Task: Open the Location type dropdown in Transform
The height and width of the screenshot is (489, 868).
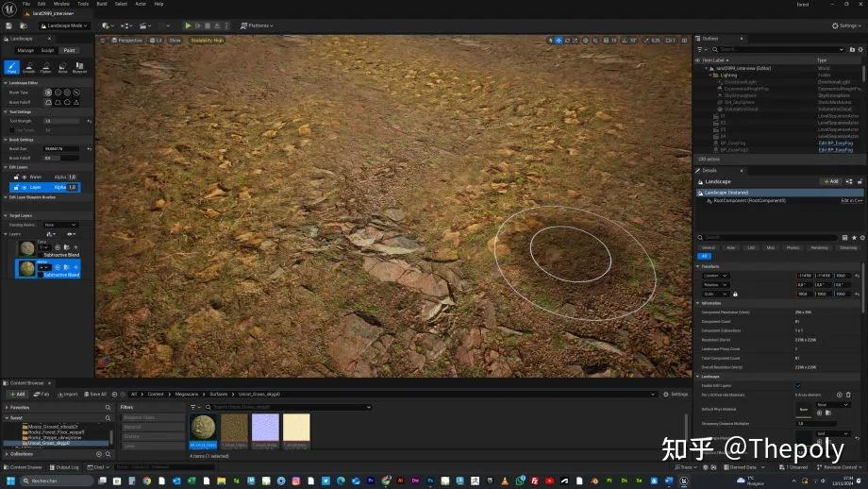Action: [x=715, y=276]
